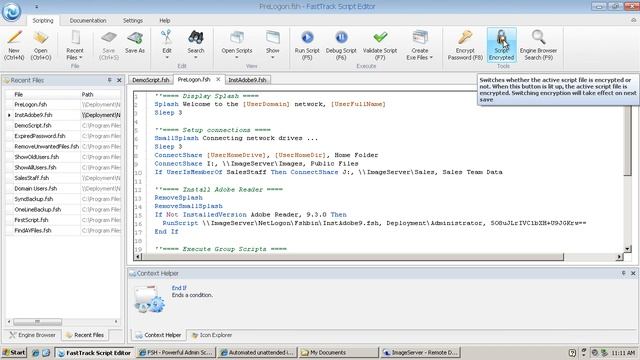This screenshot has height=360, width=640.
Task: Click Validate Script checkmark
Action: point(380,45)
